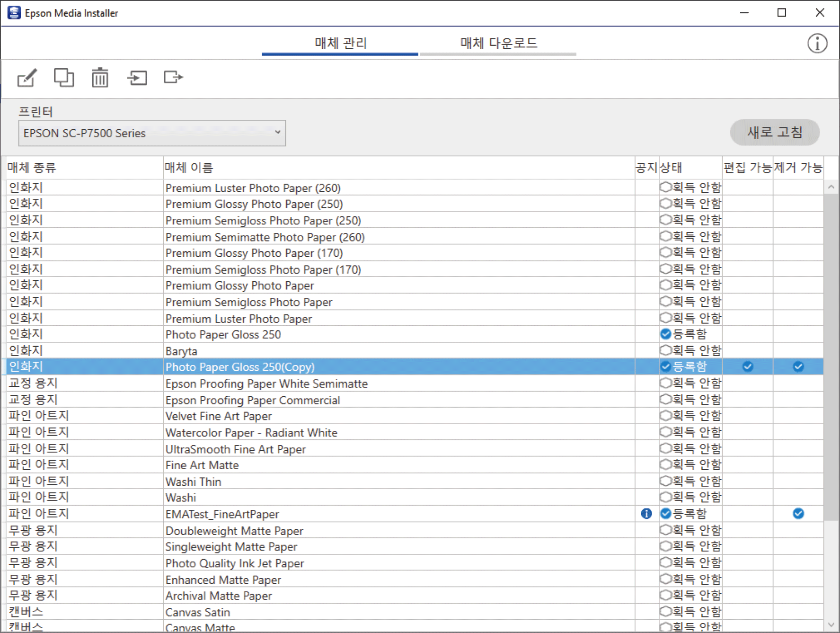Toggle status radio for Velvet Fine Art Paper

[x=665, y=416]
